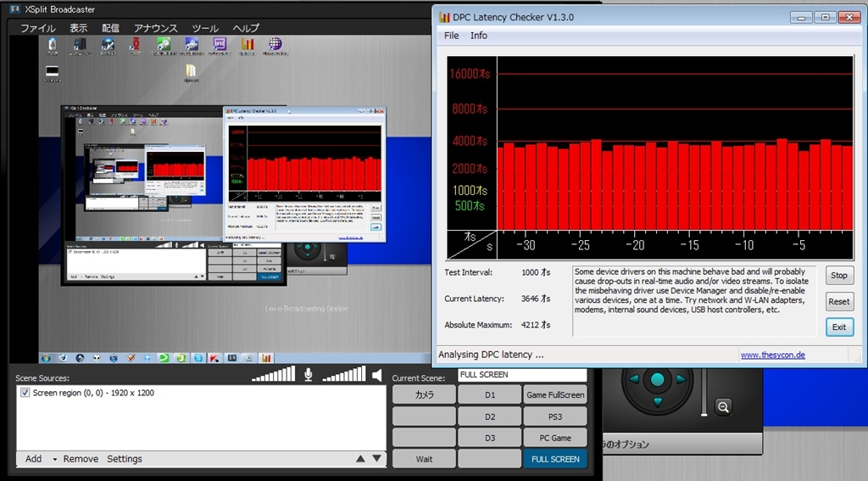Click the driver warning message text box
Viewport: 868px width, 481px height.
694,301
